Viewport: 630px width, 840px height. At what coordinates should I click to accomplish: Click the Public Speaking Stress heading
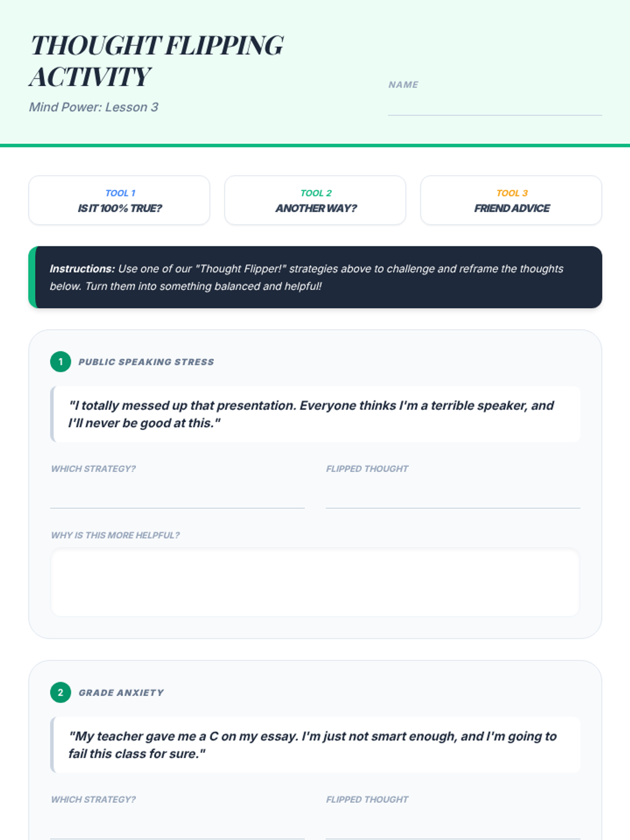[x=146, y=362]
